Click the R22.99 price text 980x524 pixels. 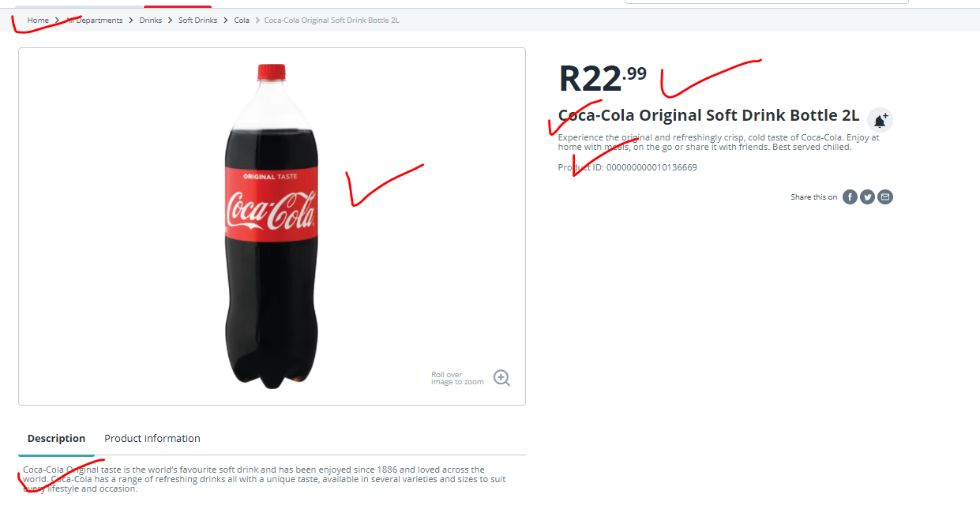click(603, 78)
